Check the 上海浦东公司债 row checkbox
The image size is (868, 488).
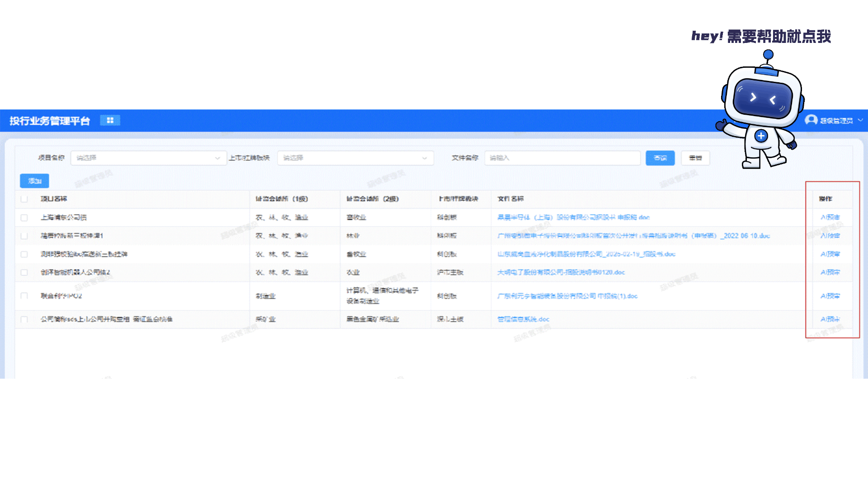(24, 217)
